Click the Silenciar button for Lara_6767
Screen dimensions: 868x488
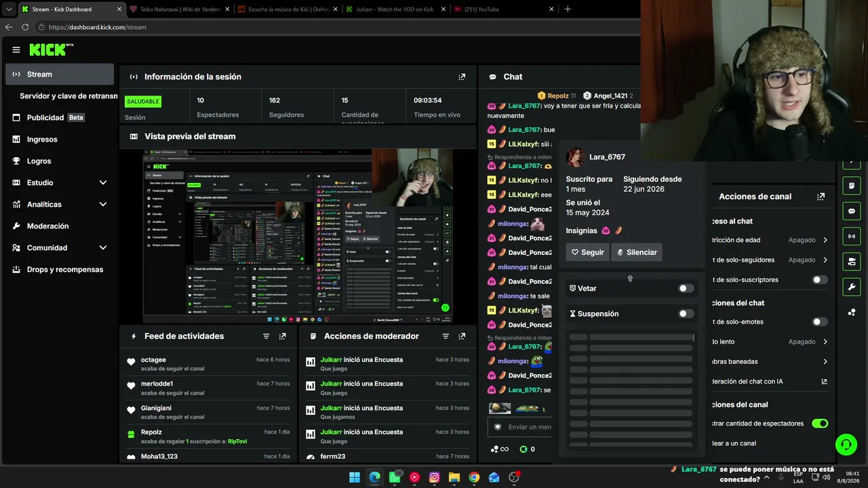[637, 252]
